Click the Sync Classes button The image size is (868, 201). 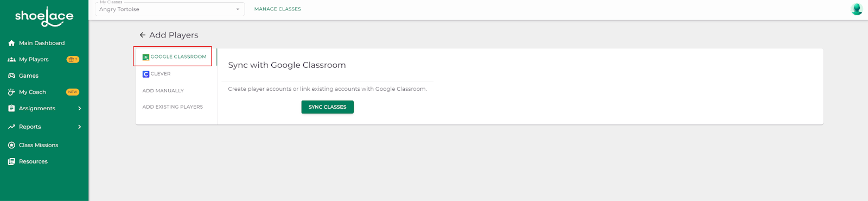pyautogui.click(x=327, y=107)
